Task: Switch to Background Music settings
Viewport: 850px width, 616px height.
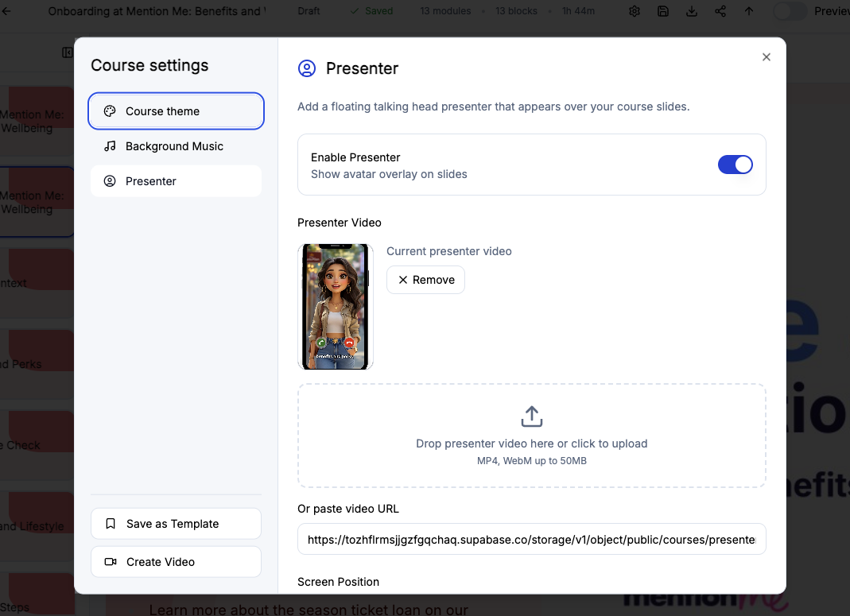Action: coord(173,146)
